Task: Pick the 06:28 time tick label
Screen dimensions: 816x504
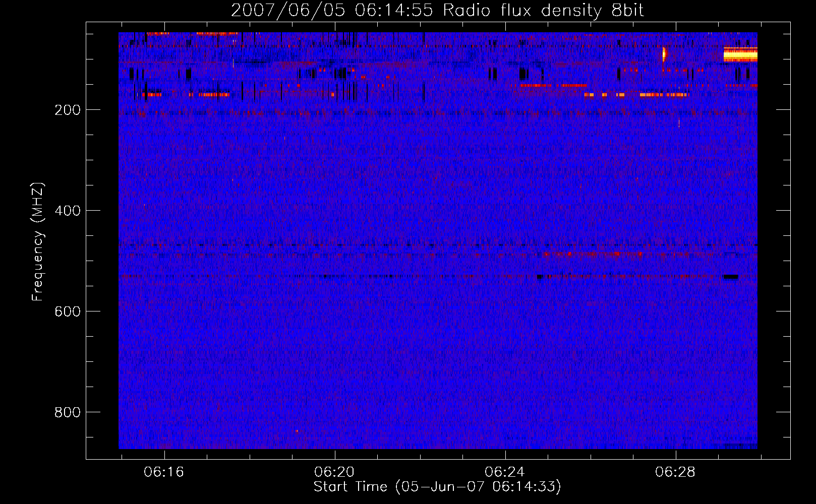Action: coord(675,472)
